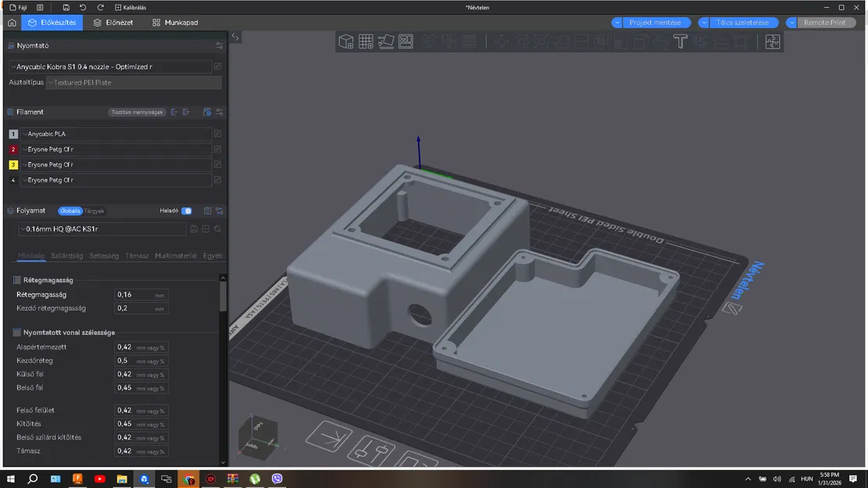Open the Anycubic Kobra S1 printer dropdown
The width and height of the screenshot is (868, 488).
[x=109, y=67]
